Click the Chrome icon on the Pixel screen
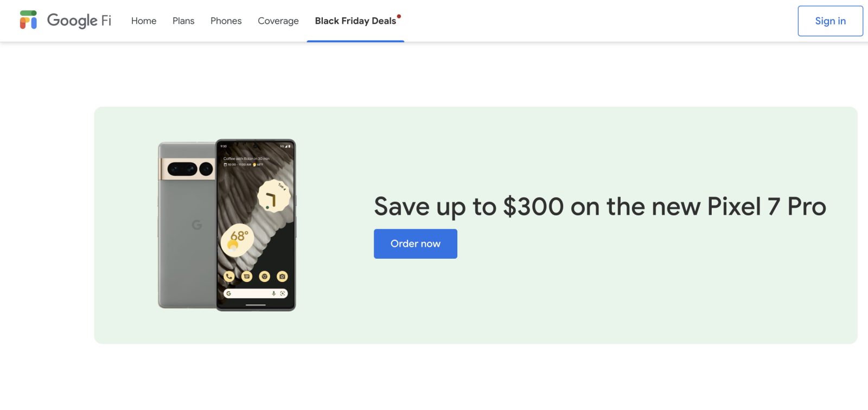This screenshot has height=410, width=868. click(265, 277)
